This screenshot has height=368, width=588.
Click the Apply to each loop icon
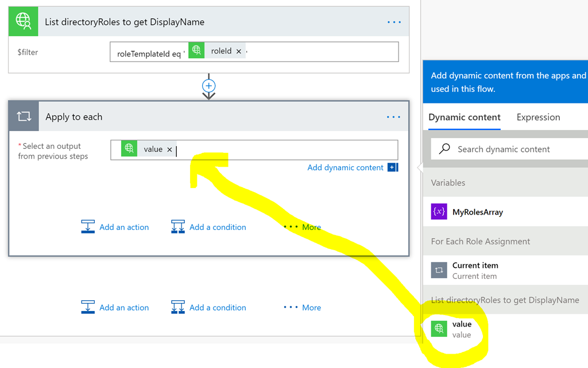click(24, 116)
